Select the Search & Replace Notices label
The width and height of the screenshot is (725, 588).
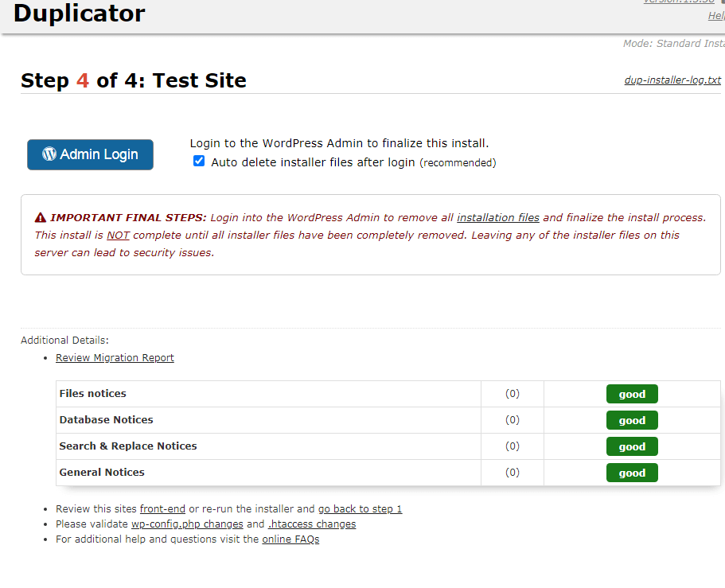click(x=128, y=446)
